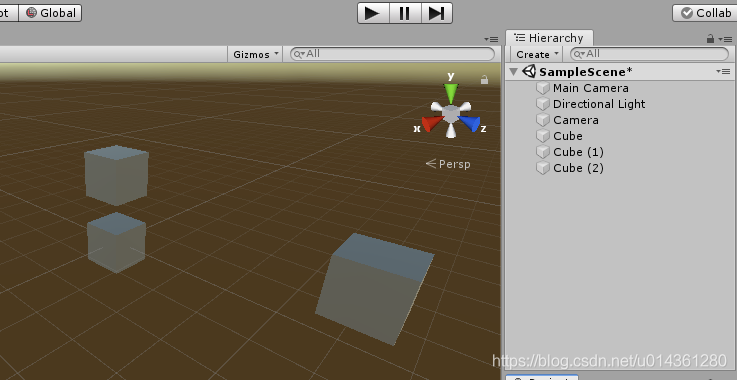This screenshot has height=380, width=737.
Task: Click the Collab button
Action: (706, 13)
